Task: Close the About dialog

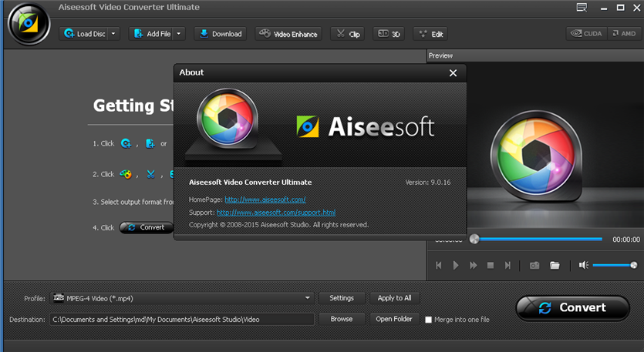Action: tap(453, 72)
